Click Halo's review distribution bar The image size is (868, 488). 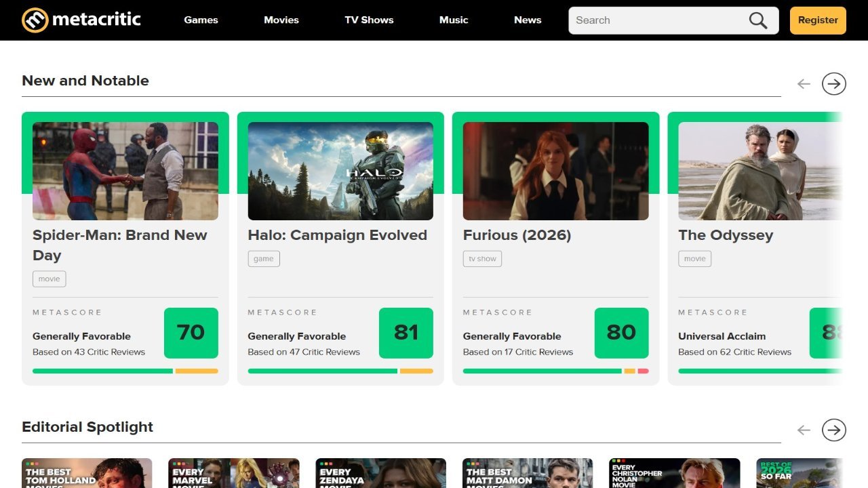click(340, 371)
